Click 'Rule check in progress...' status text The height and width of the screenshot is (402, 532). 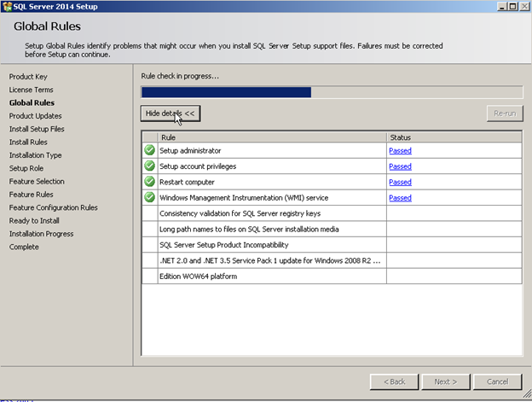click(180, 77)
